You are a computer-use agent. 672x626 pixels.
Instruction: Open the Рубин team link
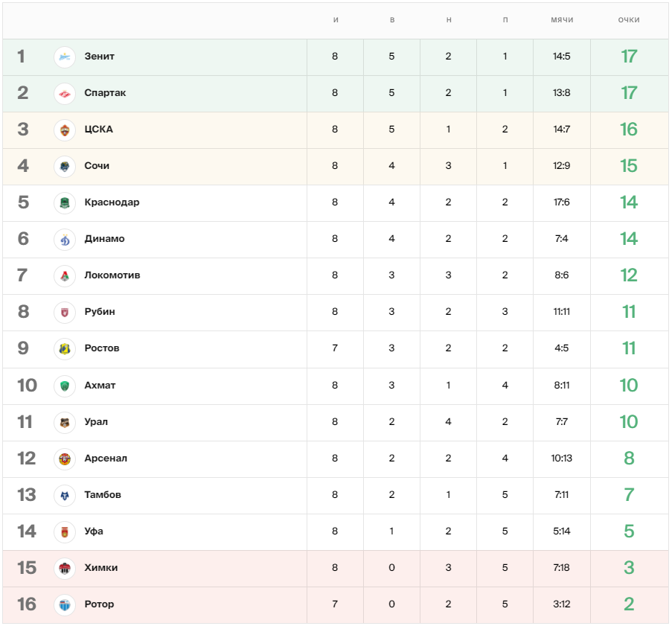pyautogui.click(x=100, y=312)
